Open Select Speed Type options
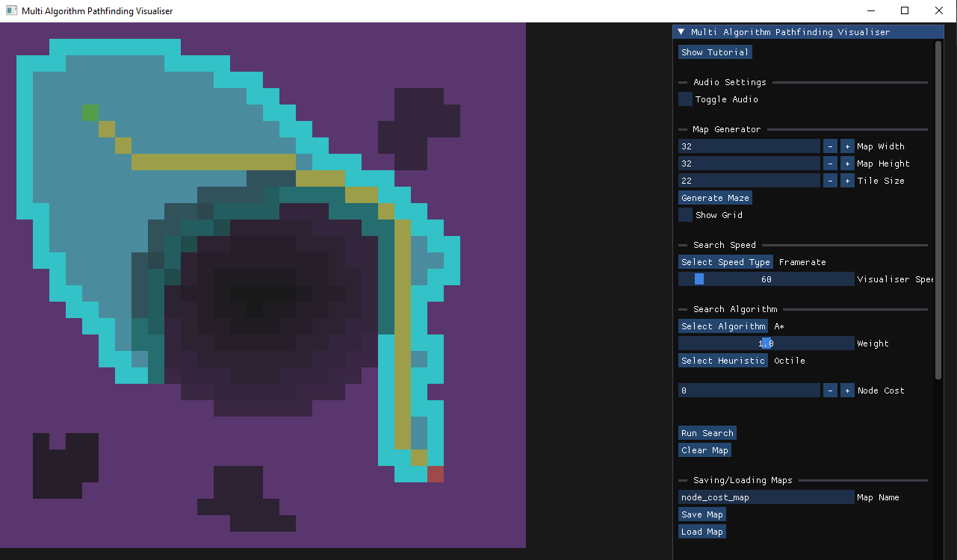This screenshot has height=560, width=957. 725,262
